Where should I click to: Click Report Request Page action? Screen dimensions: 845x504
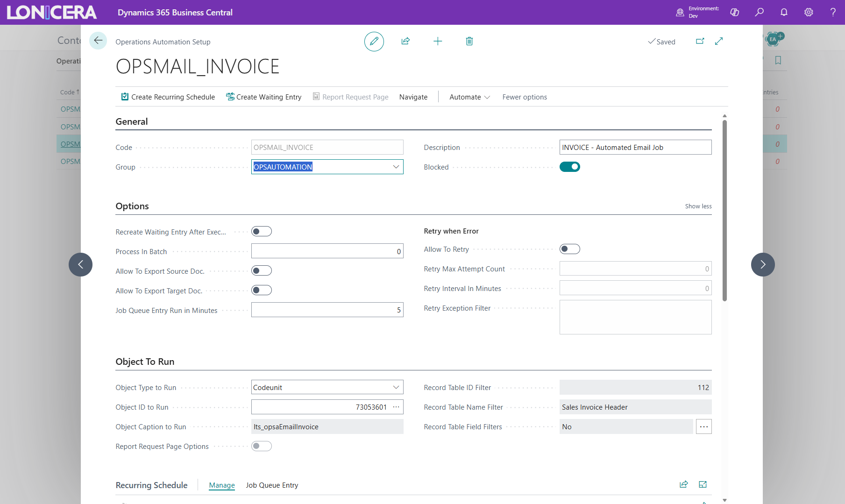pos(351,97)
